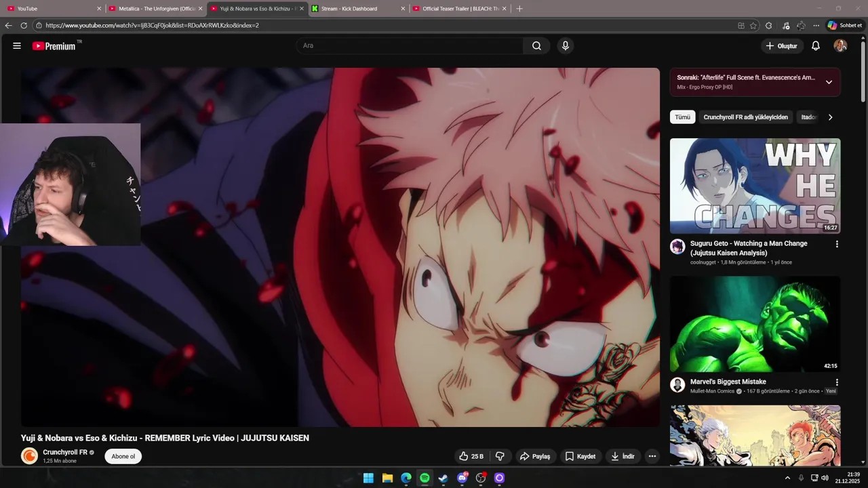Open the media control music icon

[786, 26]
